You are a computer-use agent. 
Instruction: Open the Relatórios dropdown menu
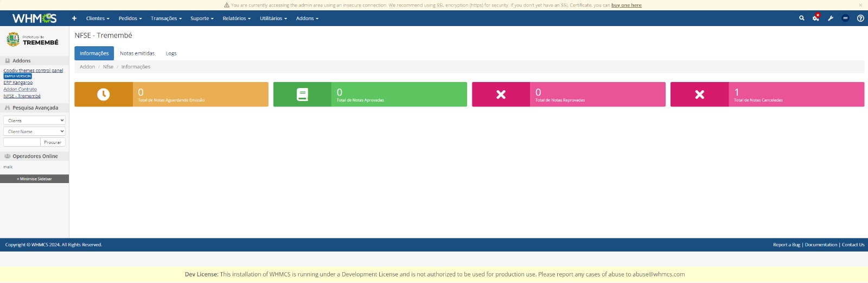click(x=237, y=18)
